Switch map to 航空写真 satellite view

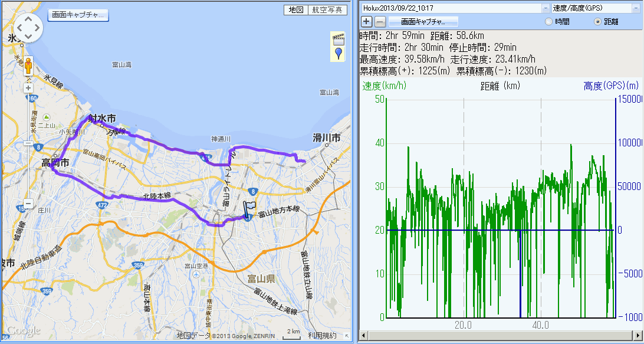pos(326,10)
